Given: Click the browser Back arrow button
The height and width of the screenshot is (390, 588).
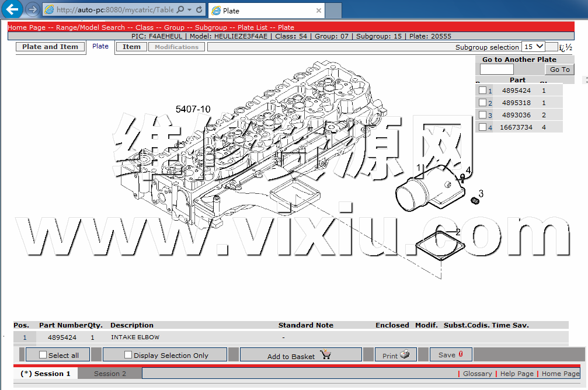Looking at the screenshot, I should (x=13, y=9).
